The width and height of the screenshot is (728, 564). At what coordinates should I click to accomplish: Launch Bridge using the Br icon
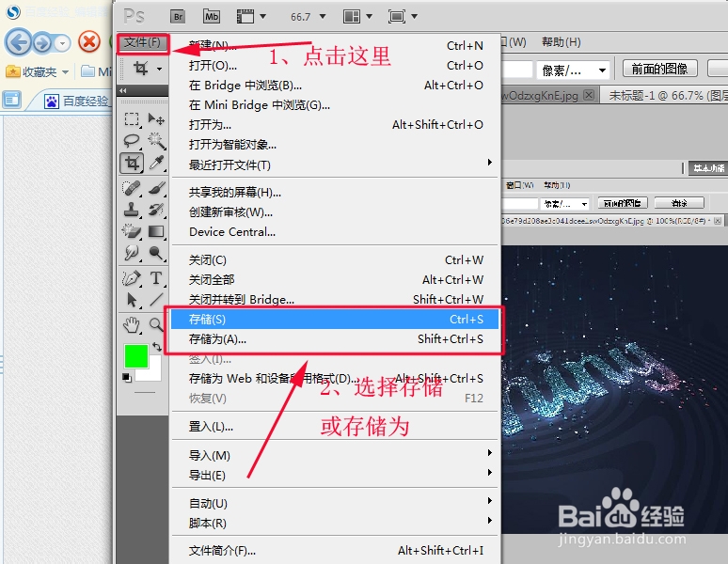[178, 17]
